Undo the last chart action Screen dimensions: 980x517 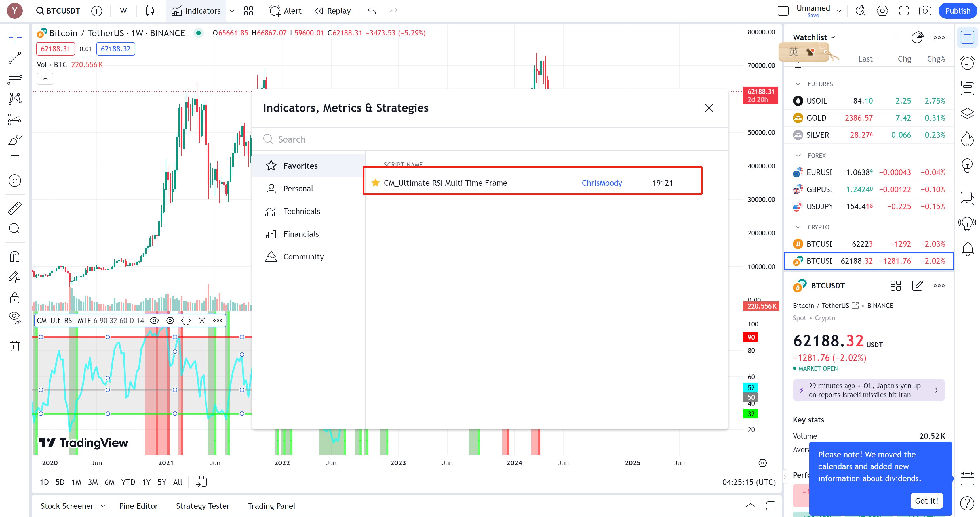pos(372,11)
